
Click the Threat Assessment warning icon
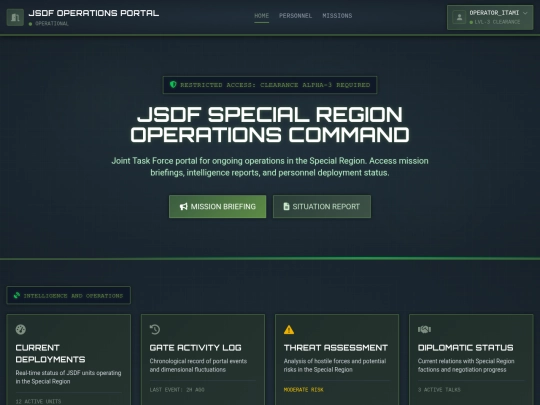[289, 330]
